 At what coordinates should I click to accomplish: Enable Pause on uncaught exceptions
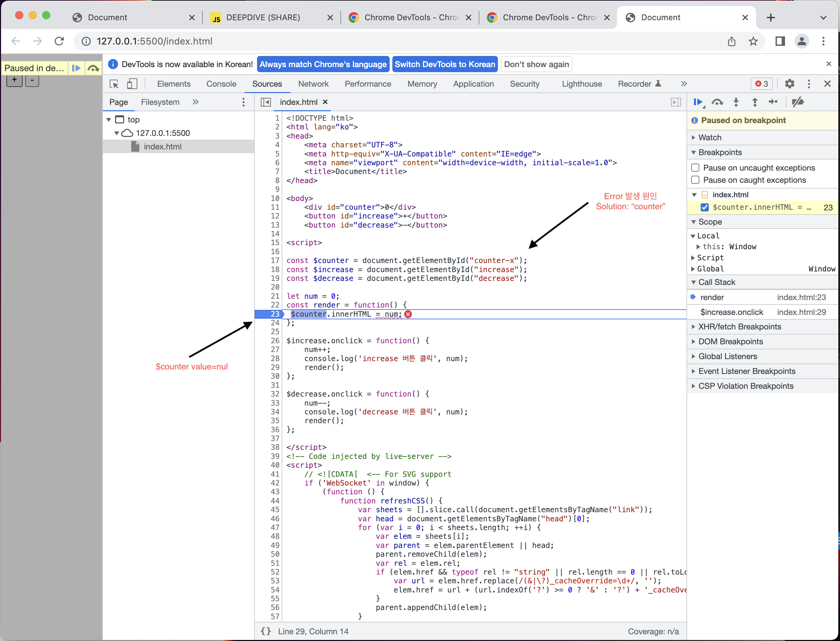(695, 168)
